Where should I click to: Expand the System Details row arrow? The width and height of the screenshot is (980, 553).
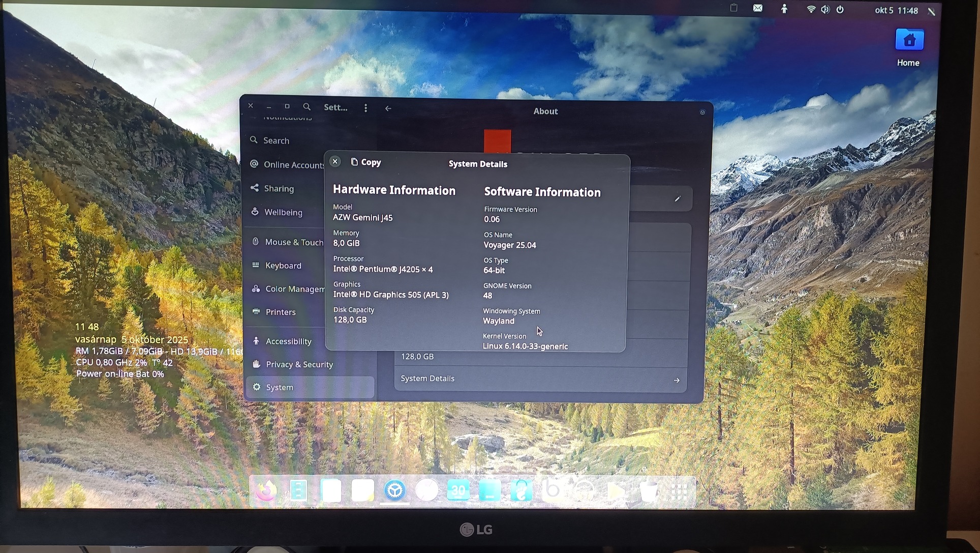pyautogui.click(x=677, y=380)
